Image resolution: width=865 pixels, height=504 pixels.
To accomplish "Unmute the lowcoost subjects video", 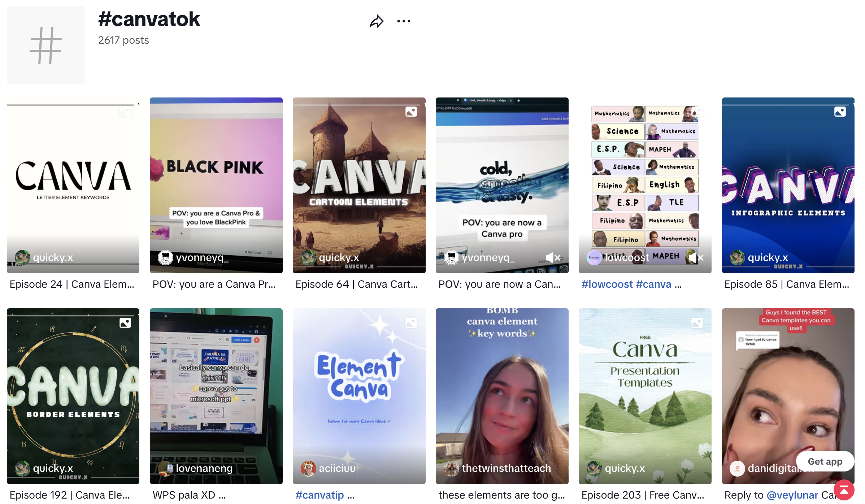I will [696, 257].
